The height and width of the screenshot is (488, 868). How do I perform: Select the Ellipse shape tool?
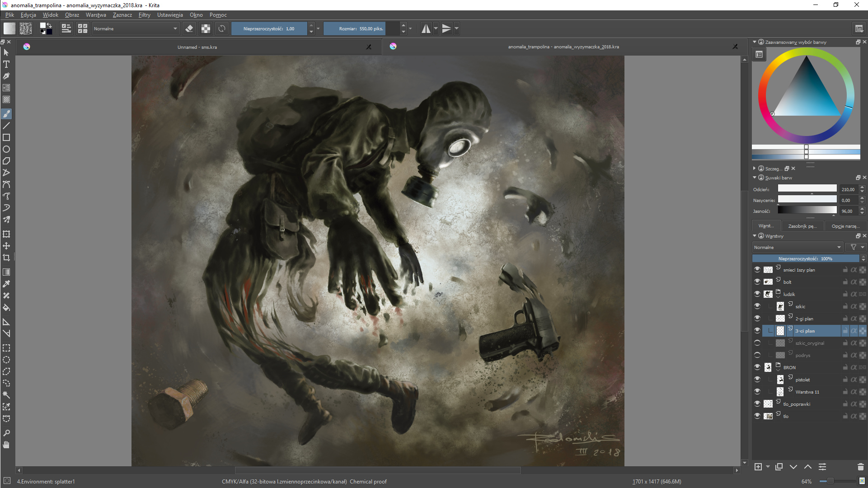click(6, 149)
